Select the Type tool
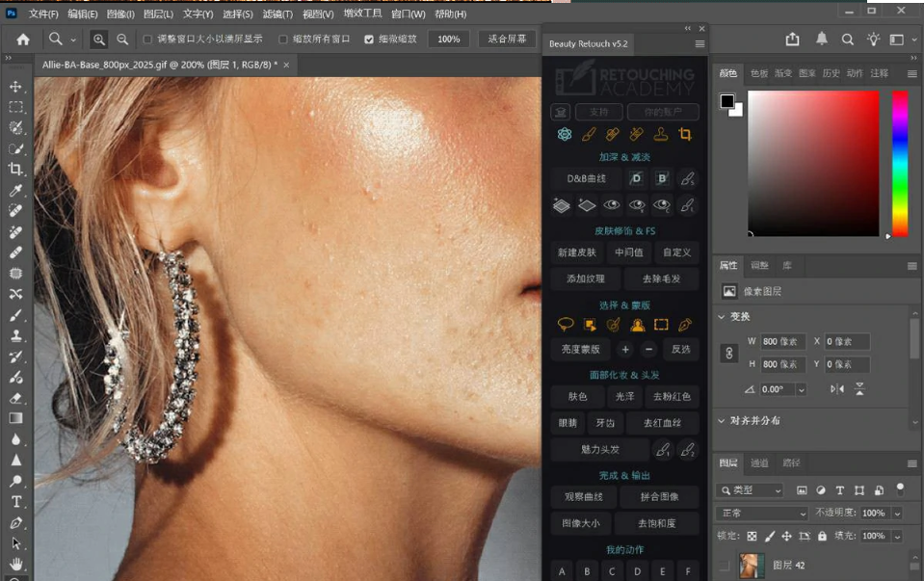The height and width of the screenshot is (581, 924). pos(15,501)
